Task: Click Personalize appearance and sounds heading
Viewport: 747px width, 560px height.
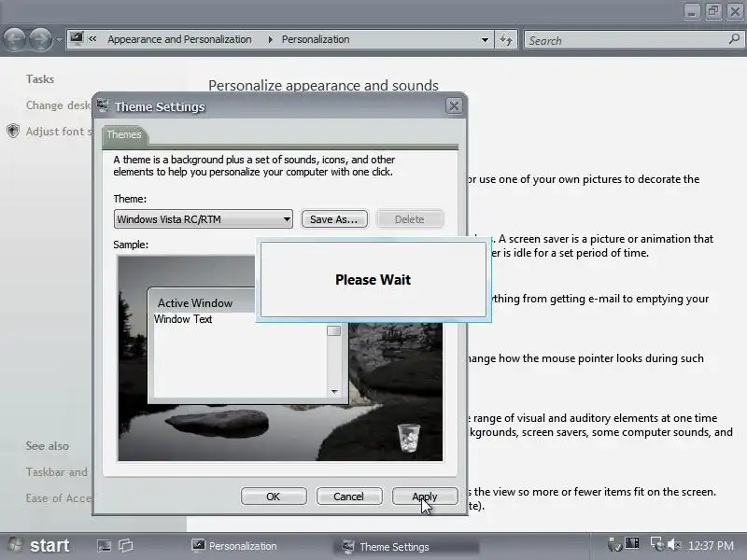Action: coord(323,85)
